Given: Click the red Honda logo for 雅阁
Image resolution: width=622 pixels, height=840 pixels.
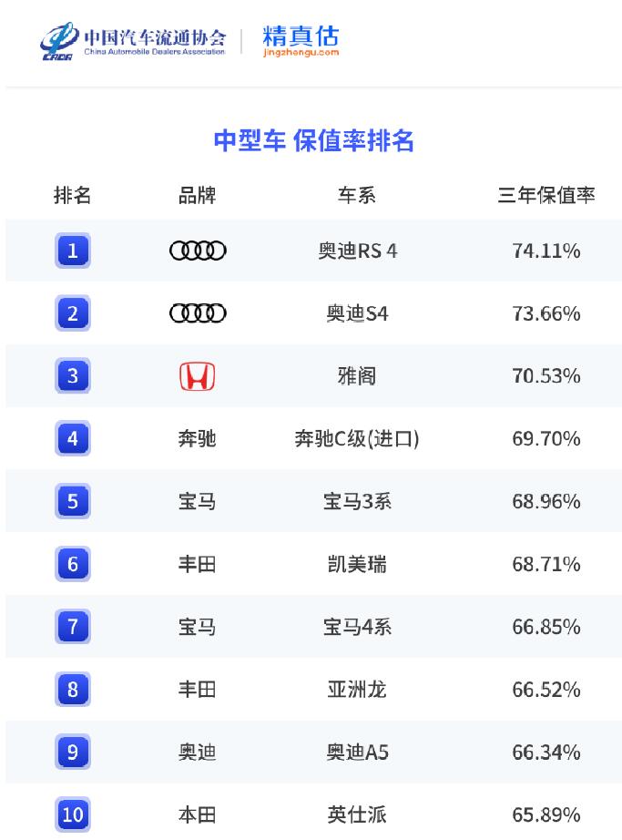Looking at the screenshot, I should (x=198, y=376).
